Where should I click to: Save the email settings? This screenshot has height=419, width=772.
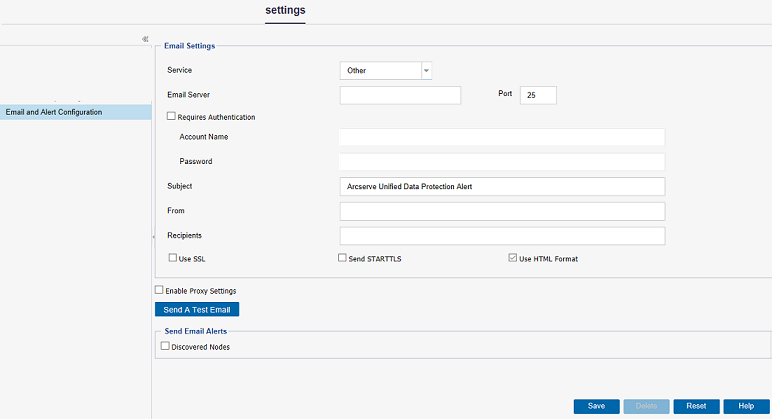tap(596, 406)
